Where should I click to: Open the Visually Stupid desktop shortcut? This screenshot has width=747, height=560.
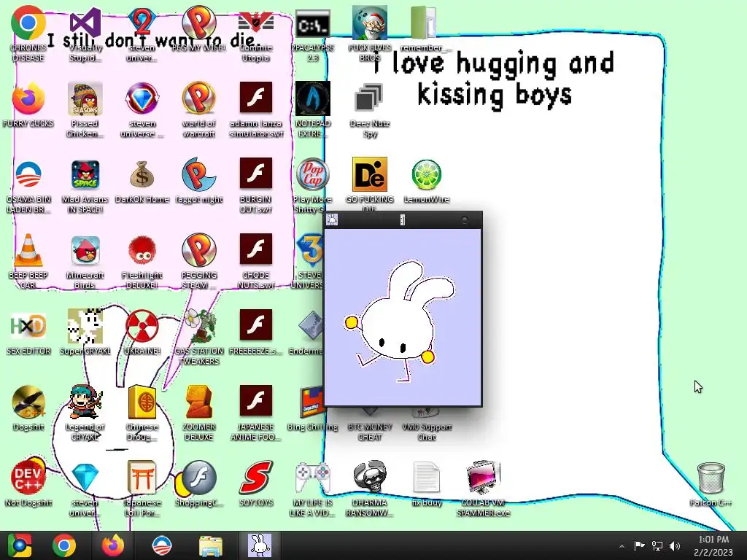pyautogui.click(x=85, y=23)
